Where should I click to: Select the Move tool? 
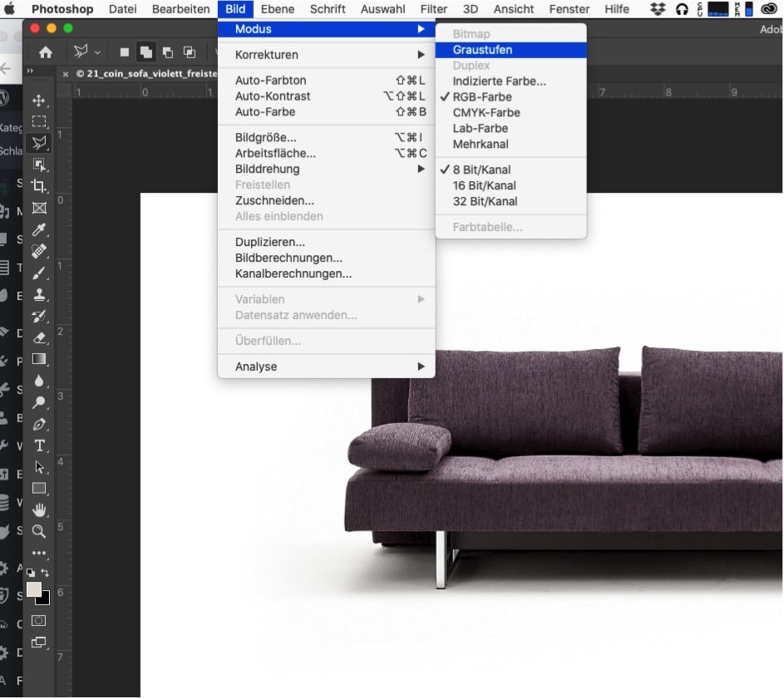(x=39, y=101)
